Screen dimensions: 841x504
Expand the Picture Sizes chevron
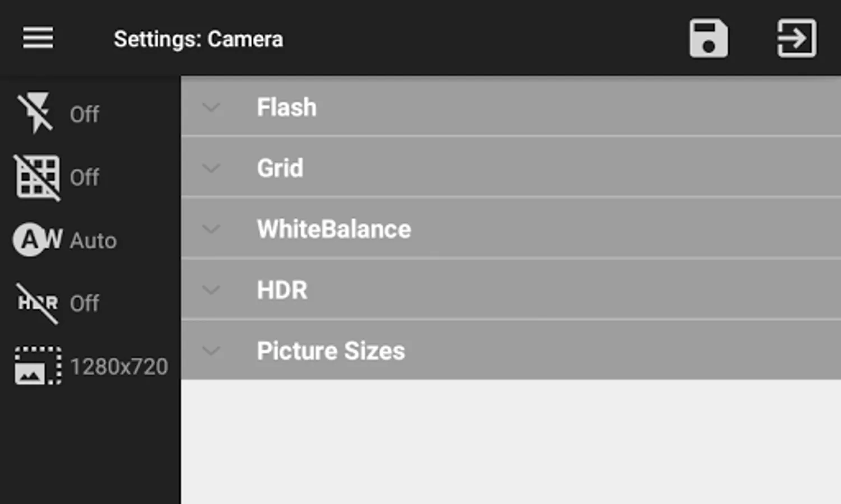211,351
